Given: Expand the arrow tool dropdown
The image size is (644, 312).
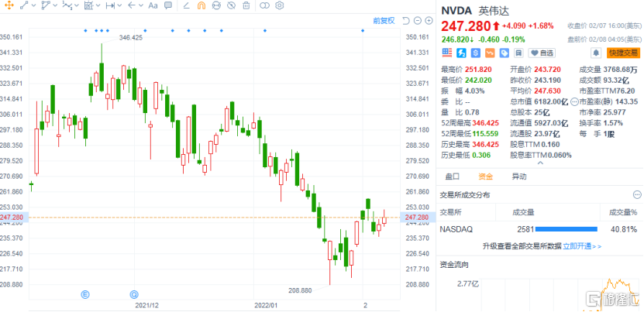Looking at the screenshot, I should [x=141, y=5].
